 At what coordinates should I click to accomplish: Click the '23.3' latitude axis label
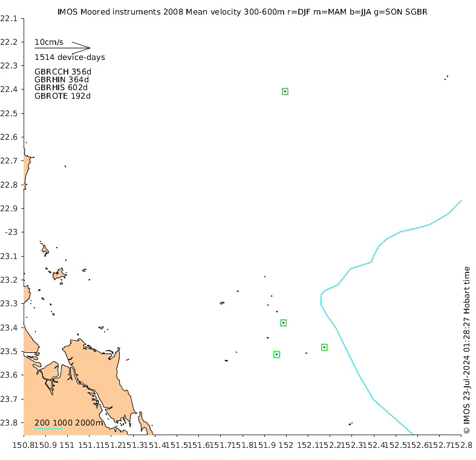coord(9,303)
